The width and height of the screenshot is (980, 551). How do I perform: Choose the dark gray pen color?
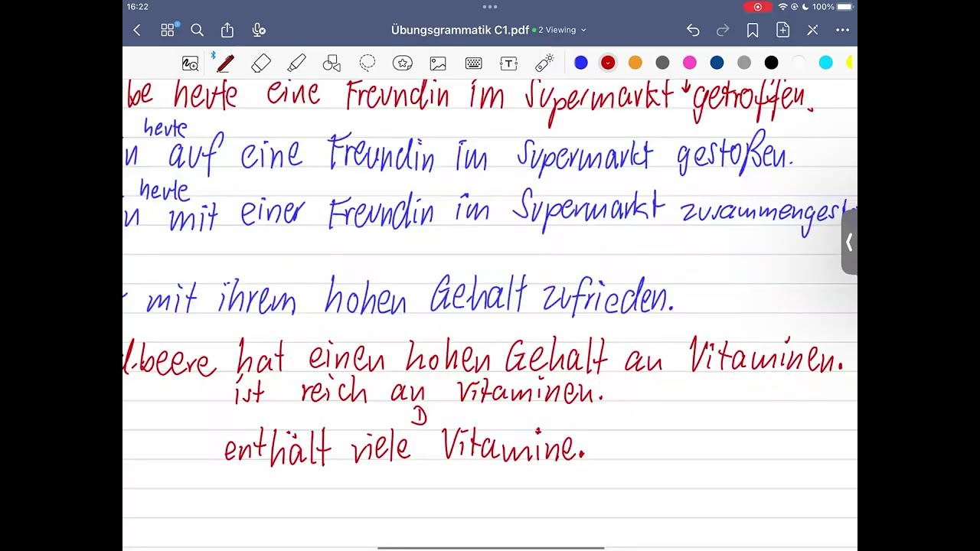click(662, 63)
